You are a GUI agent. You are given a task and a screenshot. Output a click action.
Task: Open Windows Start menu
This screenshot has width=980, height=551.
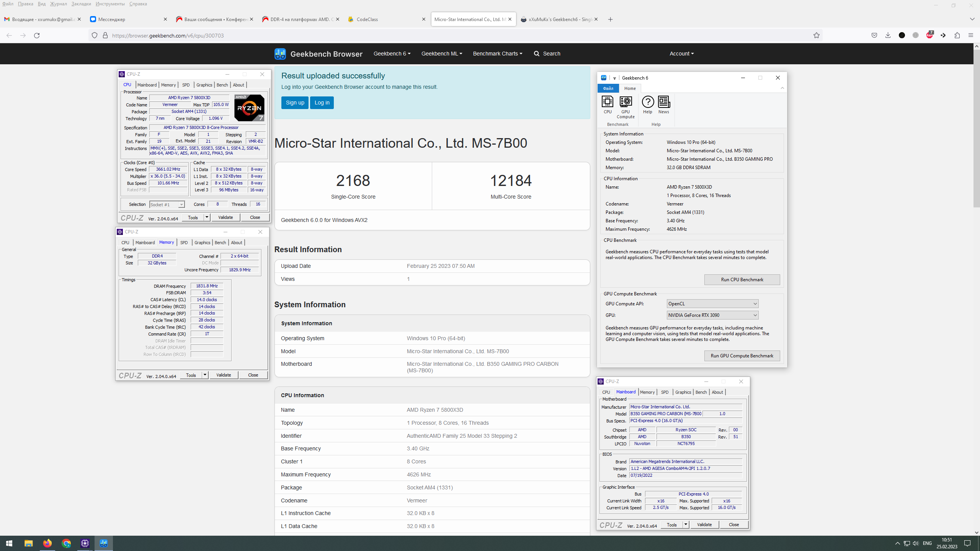(x=9, y=543)
